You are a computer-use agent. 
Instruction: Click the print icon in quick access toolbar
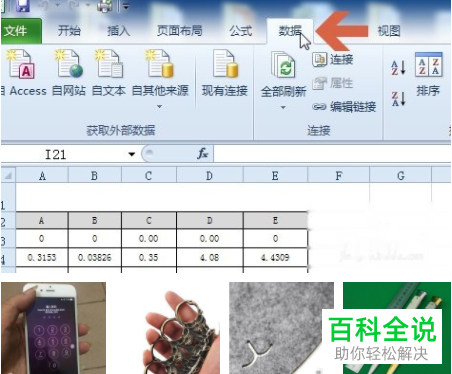104,6
